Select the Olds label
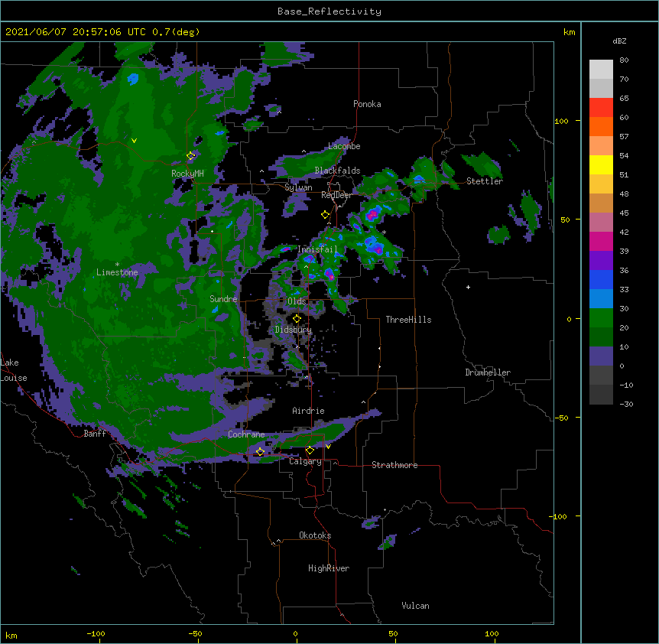Viewport: 659px width, 644px height. click(x=297, y=301)
